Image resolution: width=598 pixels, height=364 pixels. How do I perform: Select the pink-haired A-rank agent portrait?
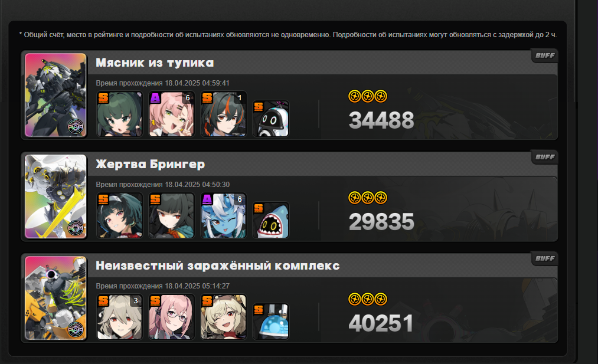171,114
